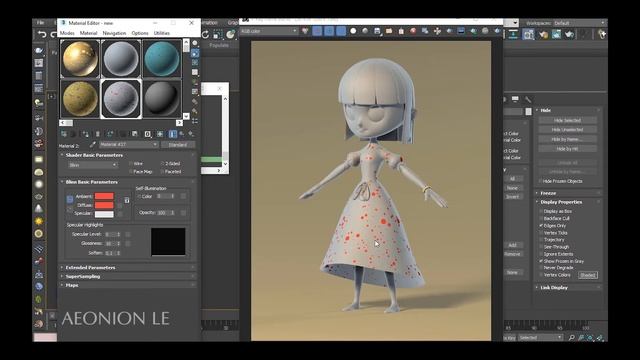Open the material name dropdown
This screenshot has width=640, height=360.
pos(129,145)
